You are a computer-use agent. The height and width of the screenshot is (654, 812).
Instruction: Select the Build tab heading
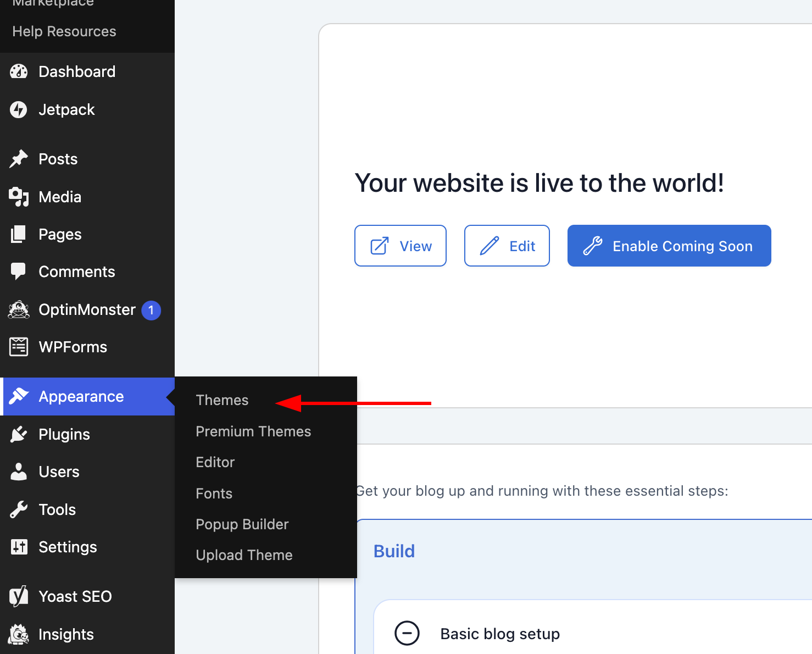[x=394, y=551]
